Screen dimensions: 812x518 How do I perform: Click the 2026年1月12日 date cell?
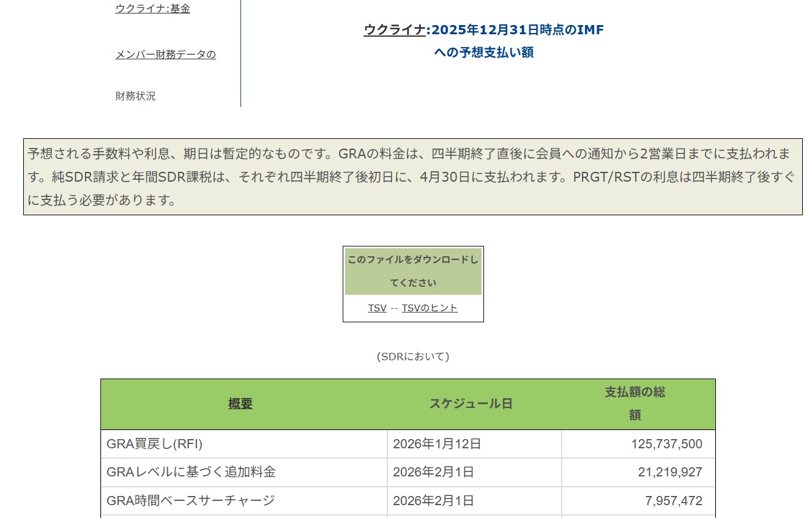click(436, 444)
